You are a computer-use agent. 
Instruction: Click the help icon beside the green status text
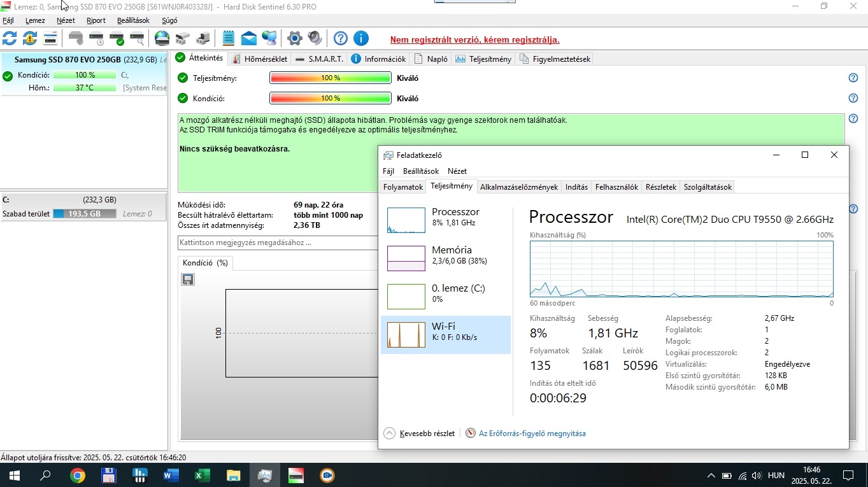coord(853,118)
